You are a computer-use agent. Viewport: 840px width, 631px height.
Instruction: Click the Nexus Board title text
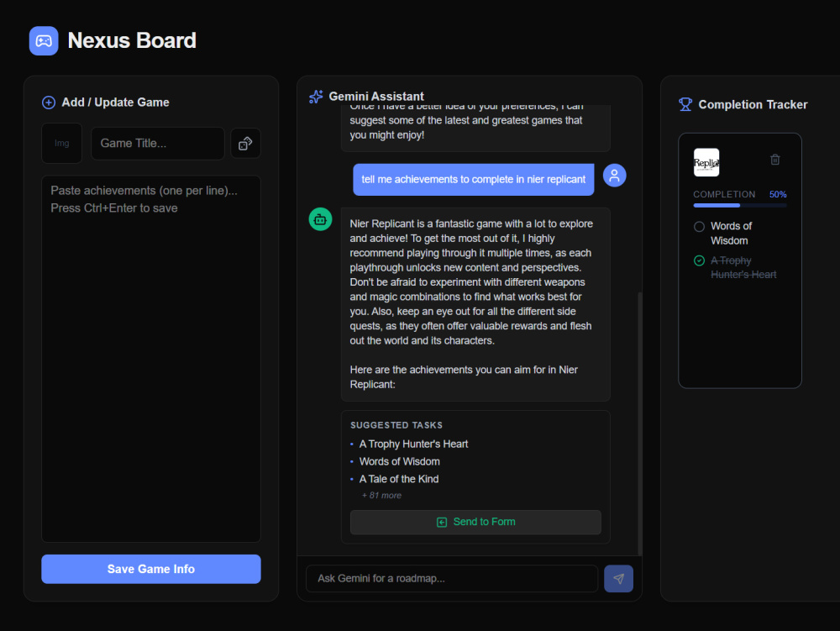pyautogui.click(x=132, y=40)
